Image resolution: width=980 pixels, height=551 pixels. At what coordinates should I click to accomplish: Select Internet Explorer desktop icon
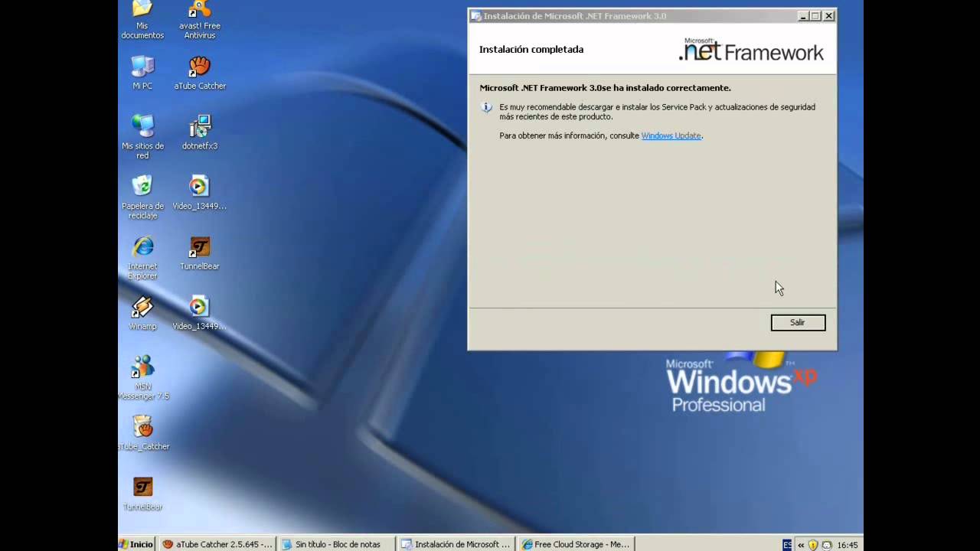[x=142, y=258]
